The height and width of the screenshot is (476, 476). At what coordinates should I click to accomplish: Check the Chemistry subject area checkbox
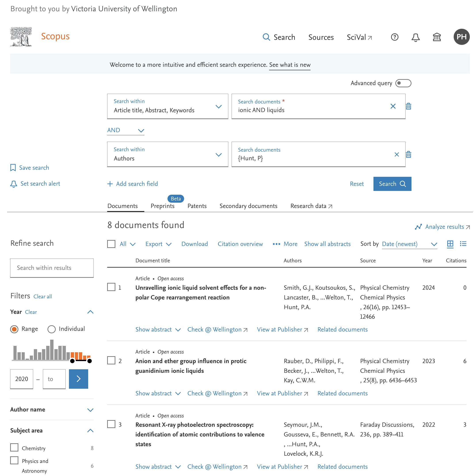14,447
